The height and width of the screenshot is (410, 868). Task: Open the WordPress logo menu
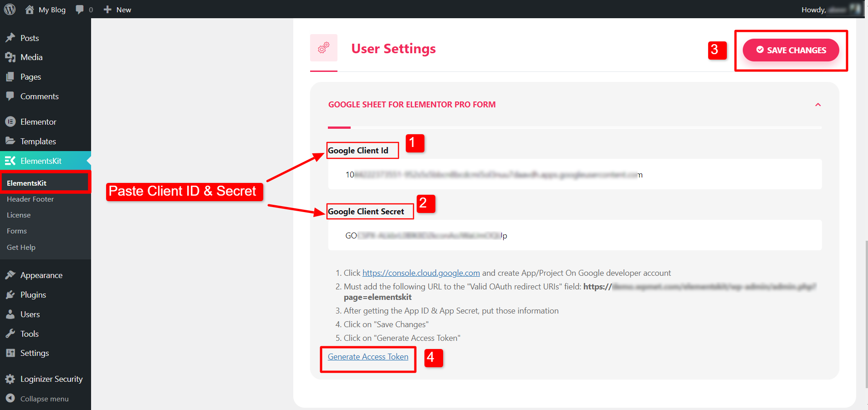click(x=10, y=9)
